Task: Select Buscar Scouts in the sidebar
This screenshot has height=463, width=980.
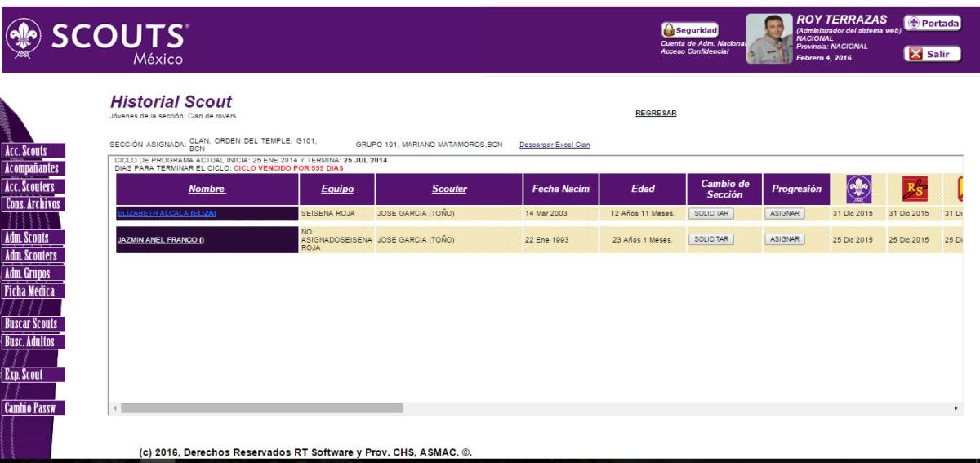Action: [32, 324]
